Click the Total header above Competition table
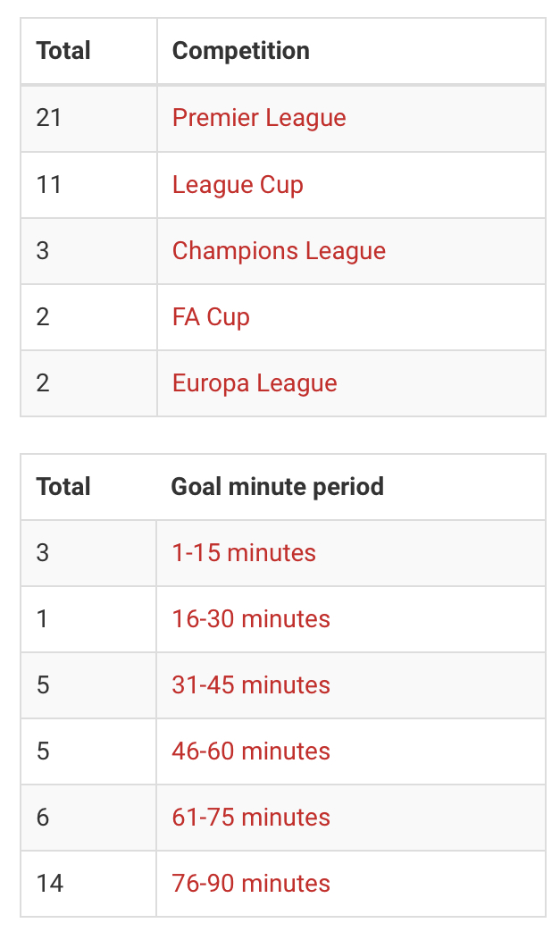This screenshot has width=560, height=940. pos(63,51)
